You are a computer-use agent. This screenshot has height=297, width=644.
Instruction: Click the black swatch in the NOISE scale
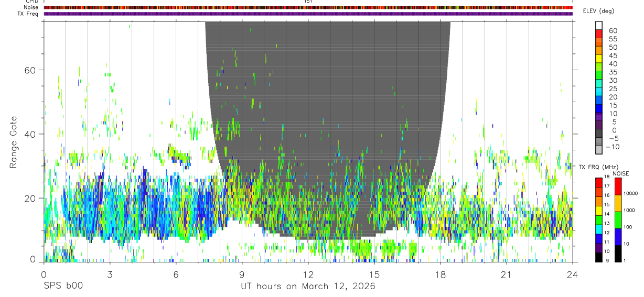[x=618, y=254]
